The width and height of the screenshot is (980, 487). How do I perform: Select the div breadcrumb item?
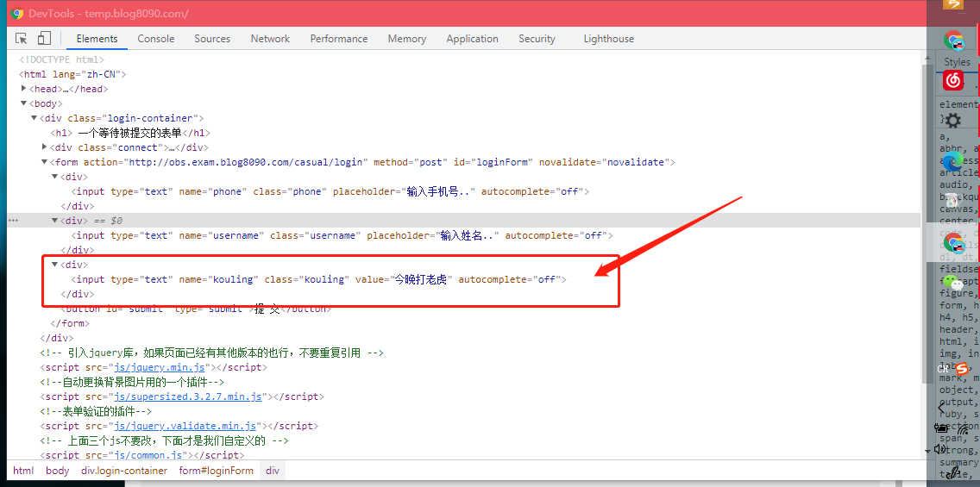pos(273,471)
